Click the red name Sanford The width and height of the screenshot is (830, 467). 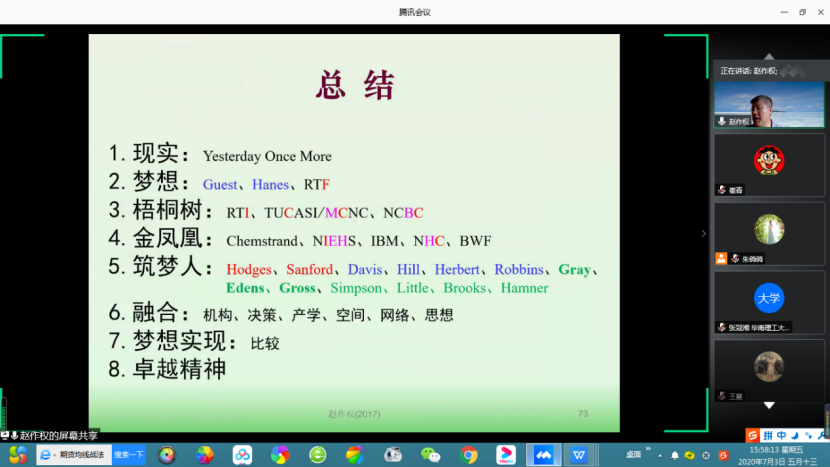coord(310,270)
